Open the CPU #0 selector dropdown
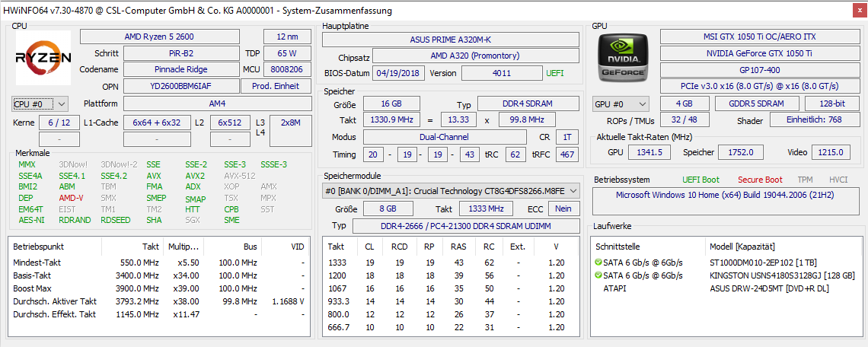868x347 pixels. tap(40, 103)
